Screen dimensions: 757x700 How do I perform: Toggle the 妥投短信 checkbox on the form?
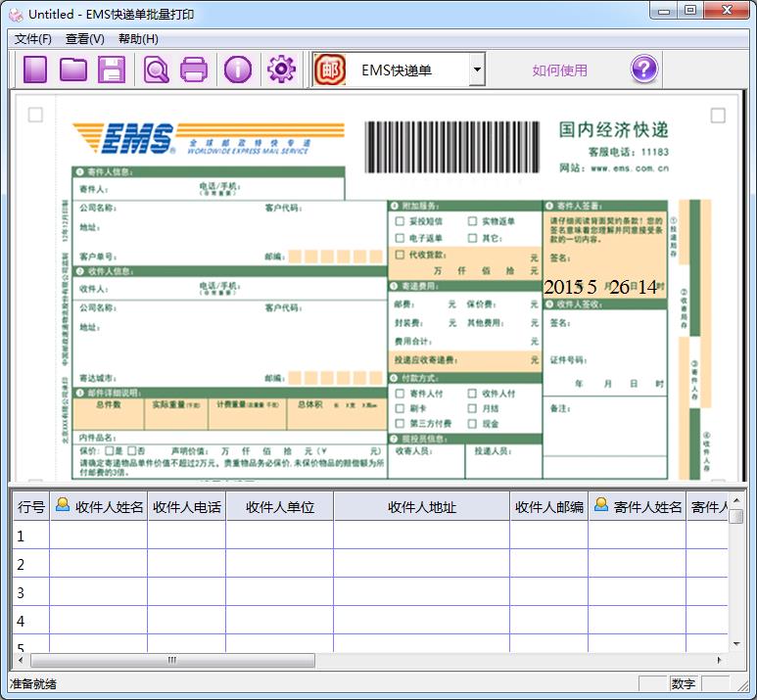tap(400, 221)
